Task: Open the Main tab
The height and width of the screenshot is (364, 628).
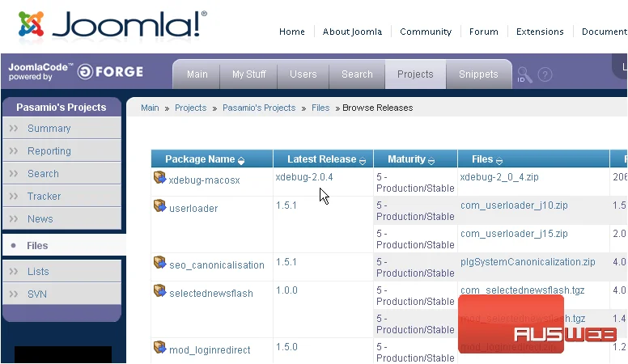Action: click(197, 74)
